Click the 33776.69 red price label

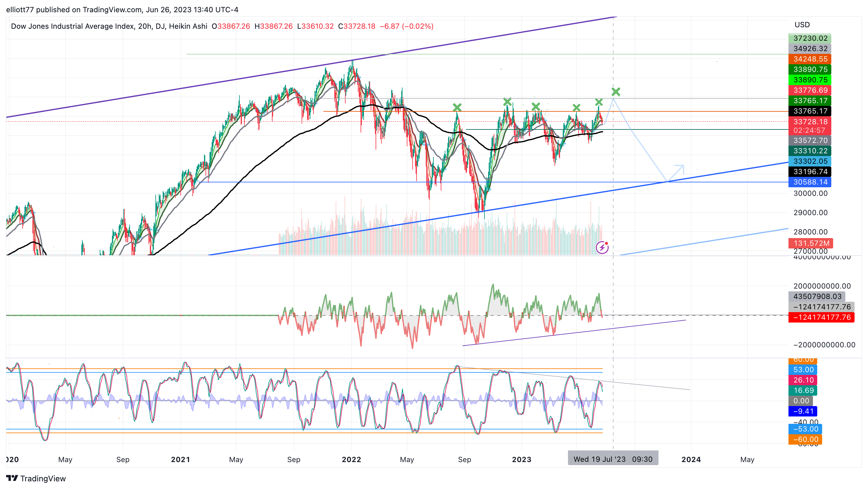(810, 90)
